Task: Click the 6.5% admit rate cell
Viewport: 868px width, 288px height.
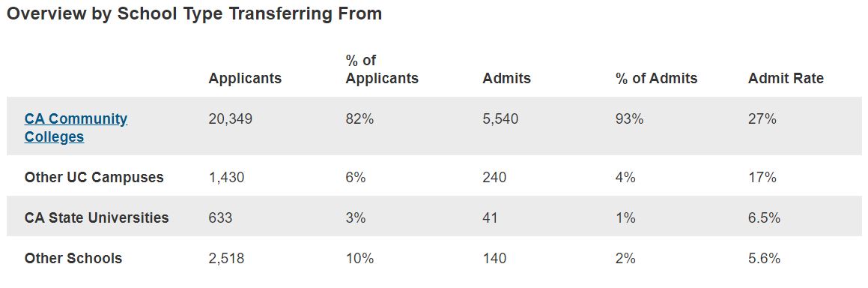Action: click(764, 217)
